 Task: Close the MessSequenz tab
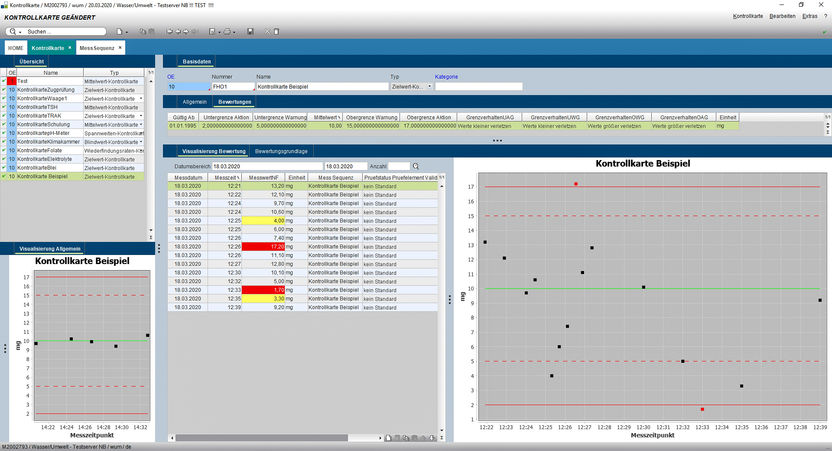tap(120, 48)
